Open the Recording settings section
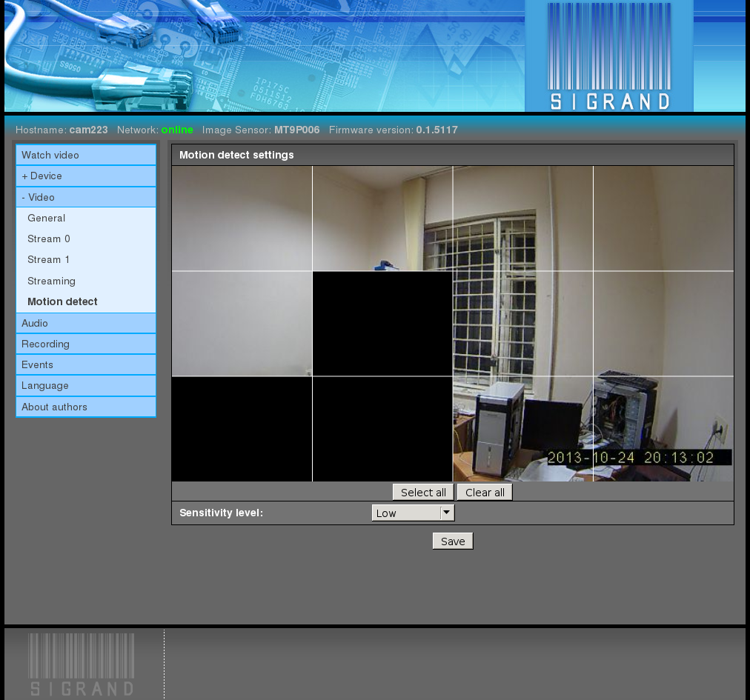 86,344
